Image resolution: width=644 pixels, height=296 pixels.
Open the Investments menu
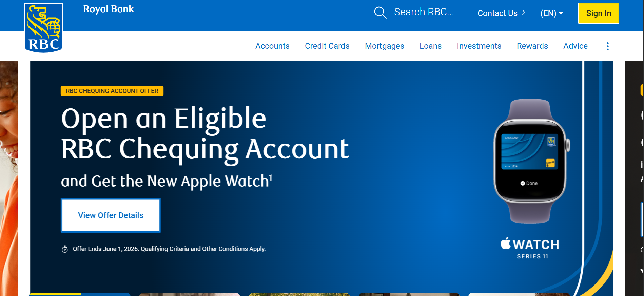pyautogui.click(x=479, y=46)
